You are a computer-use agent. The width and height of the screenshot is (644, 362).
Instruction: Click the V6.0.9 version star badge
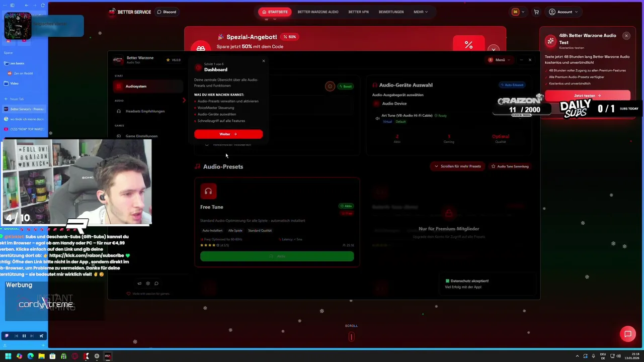pos(174,60)
